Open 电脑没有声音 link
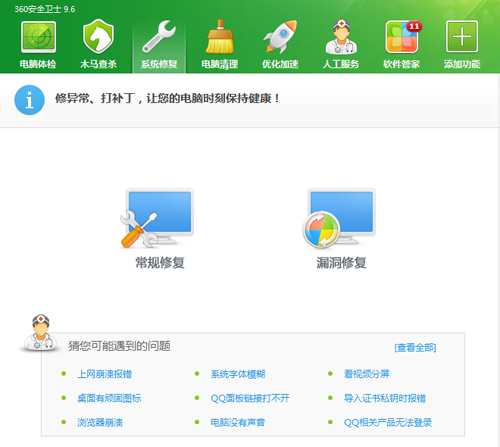Image resolution: width=500 pixels, height=447 pixels. (238, 423)
